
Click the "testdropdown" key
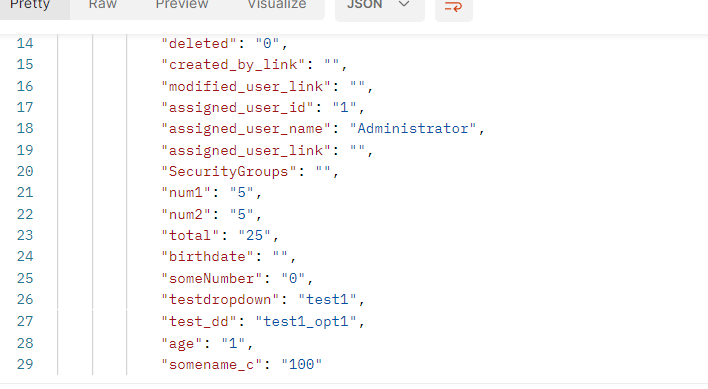220,300
